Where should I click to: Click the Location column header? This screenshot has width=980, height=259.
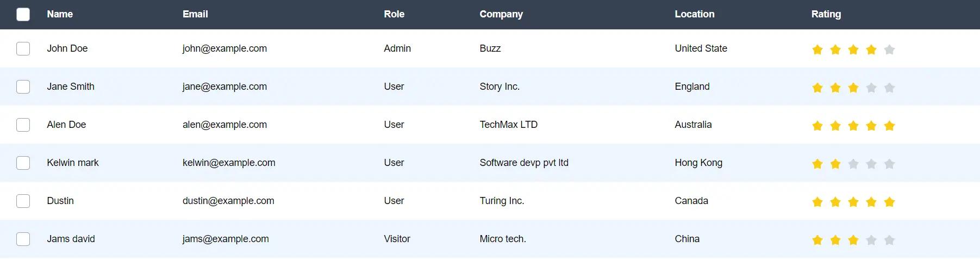pyautogui.click(x=695, y=14)
